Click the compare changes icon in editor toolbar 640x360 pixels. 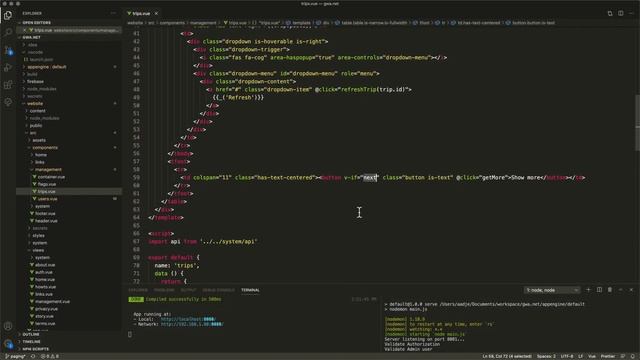click(x=610, y=13)
